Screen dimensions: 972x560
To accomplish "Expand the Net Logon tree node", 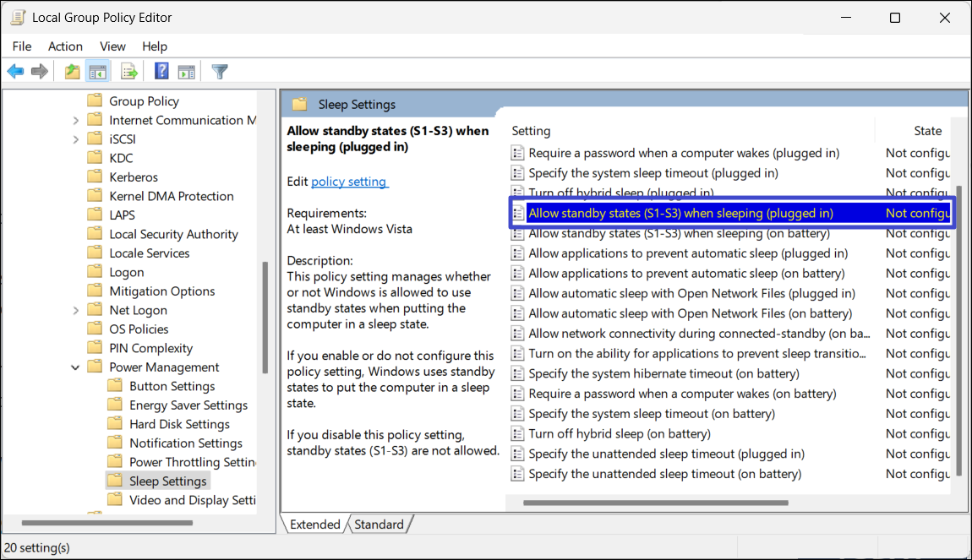I will click(76, 310).
